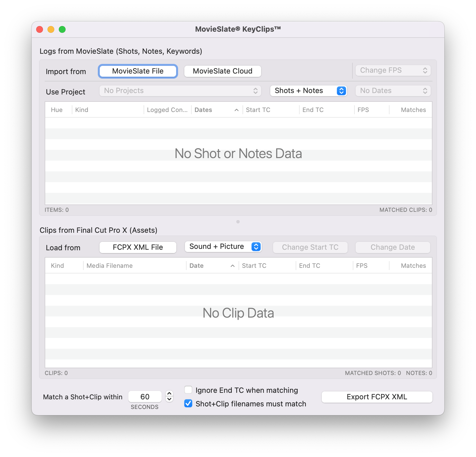Click the Hue column header
476x457 pixels.
coord(57,110)
